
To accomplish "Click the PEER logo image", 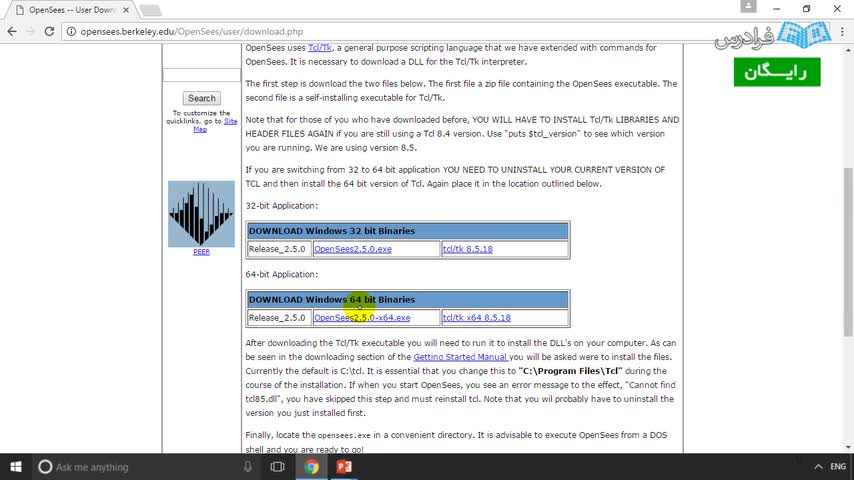I will click(x=201, y=214).
